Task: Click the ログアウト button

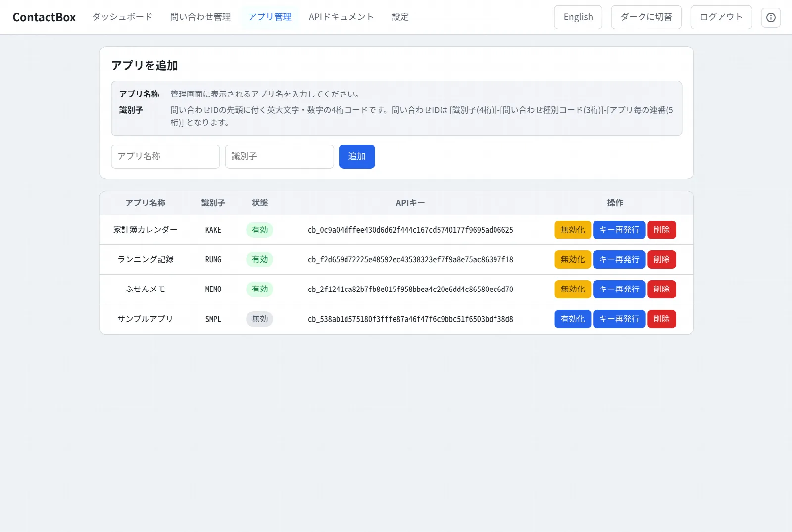Action: click(x=721, y=17)
